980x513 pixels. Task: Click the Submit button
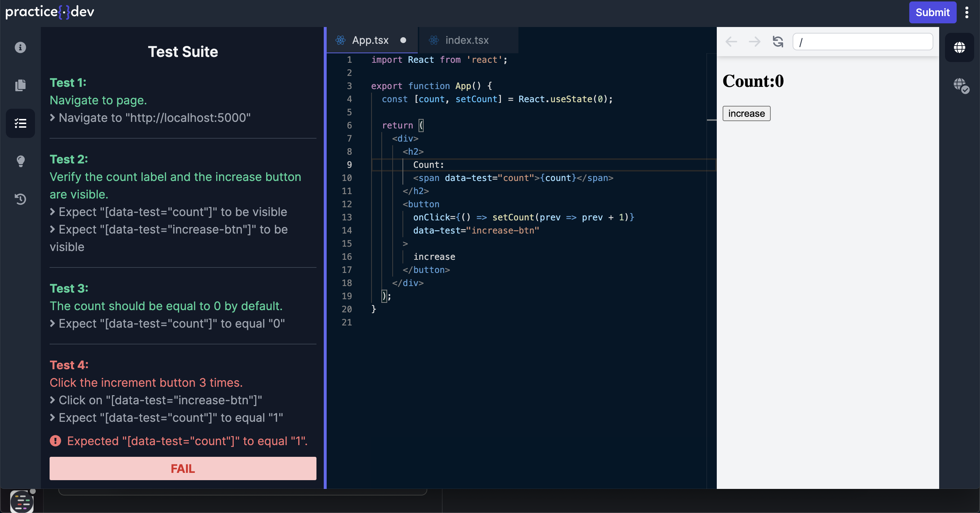click(x=932, y=12)
